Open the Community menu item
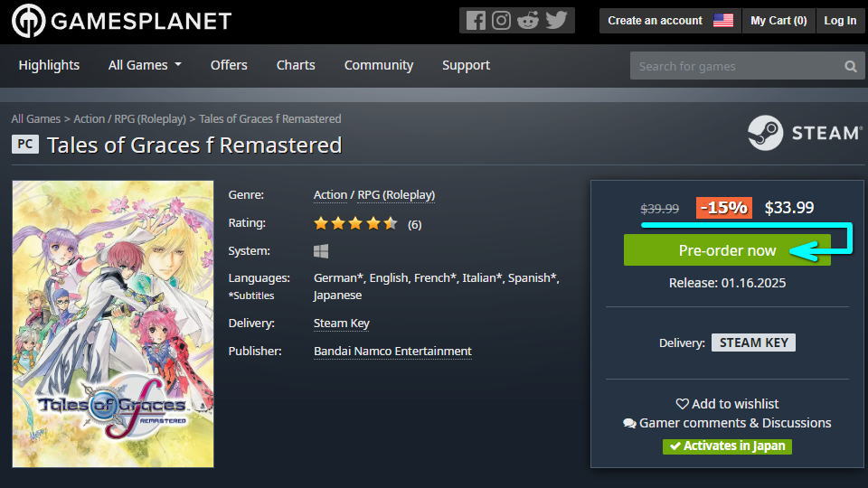Screen dimensions: 868x488 [x=379, y=65]
